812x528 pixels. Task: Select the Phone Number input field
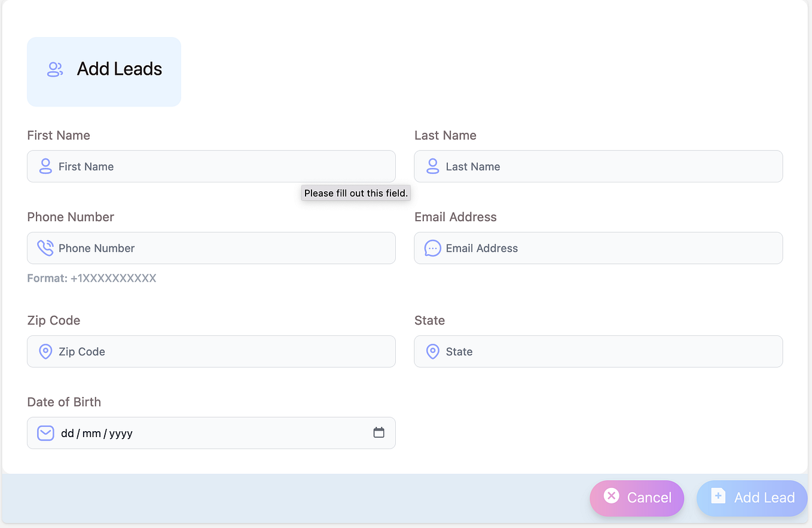pos(179,248)
